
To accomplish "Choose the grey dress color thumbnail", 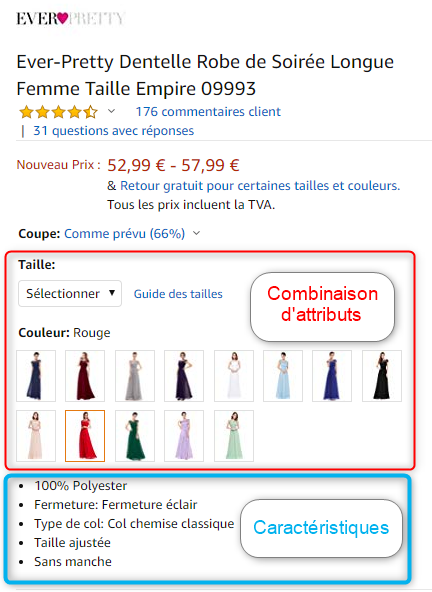I will tap(135, 376).
